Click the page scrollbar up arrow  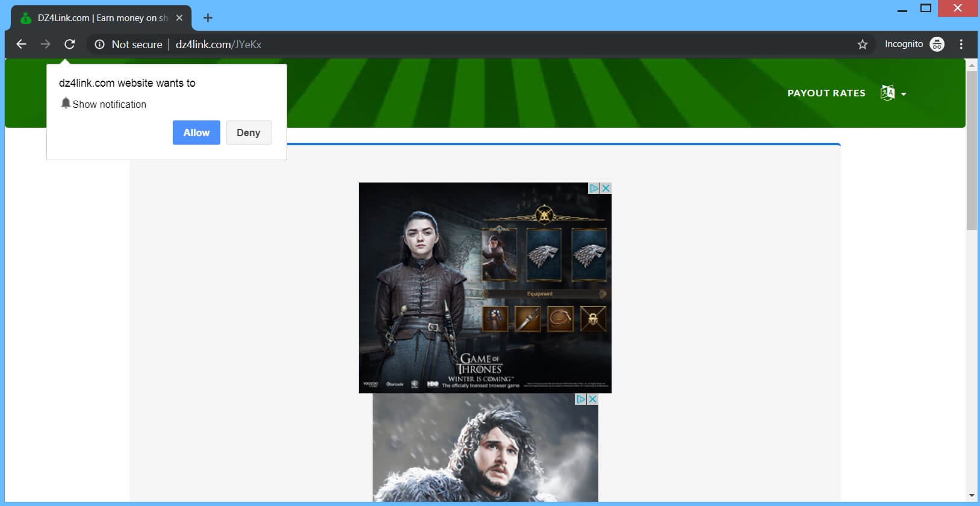tap(972, 65)
